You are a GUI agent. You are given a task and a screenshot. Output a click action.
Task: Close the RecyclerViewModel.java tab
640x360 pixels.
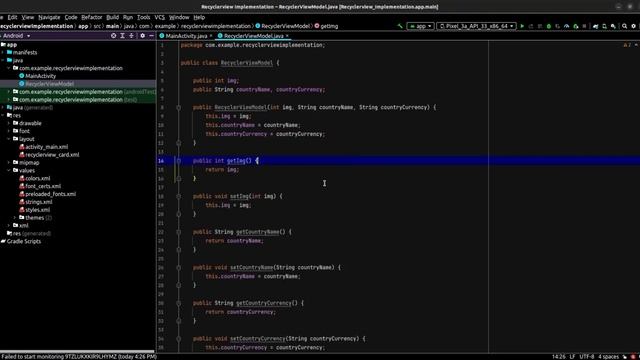287,36
